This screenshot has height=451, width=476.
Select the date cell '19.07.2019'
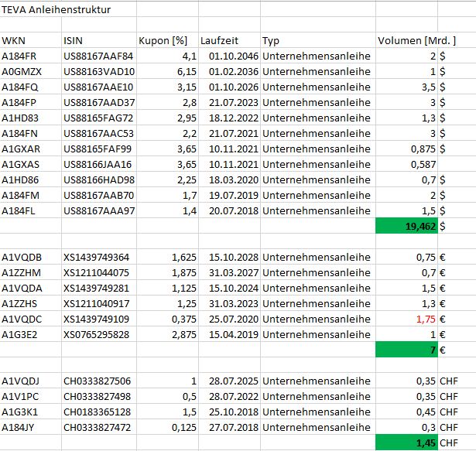pyautogui.click(x=229, y=195)
